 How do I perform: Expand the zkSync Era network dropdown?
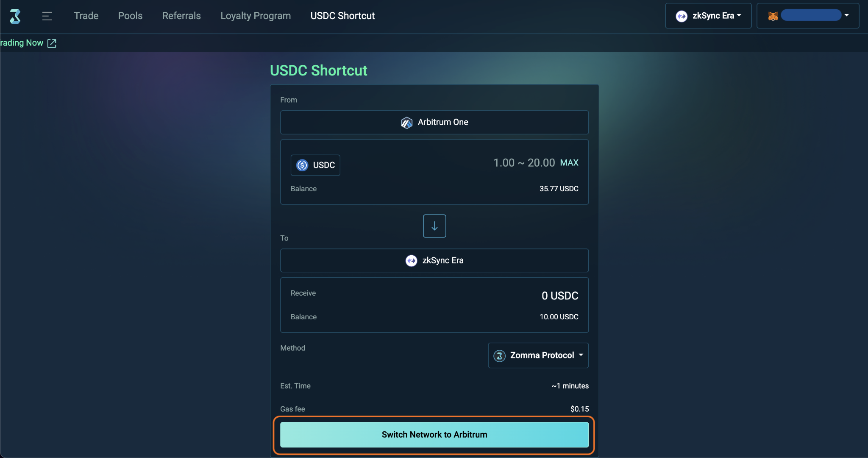click(708, 16)
